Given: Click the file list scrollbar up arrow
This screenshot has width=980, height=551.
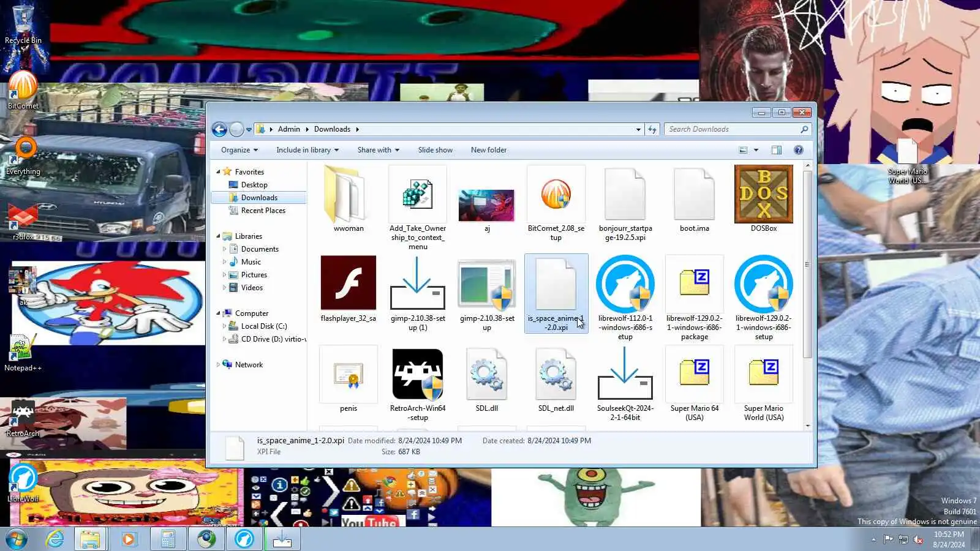Looking at the screenshot, I should tap(808, 166).
